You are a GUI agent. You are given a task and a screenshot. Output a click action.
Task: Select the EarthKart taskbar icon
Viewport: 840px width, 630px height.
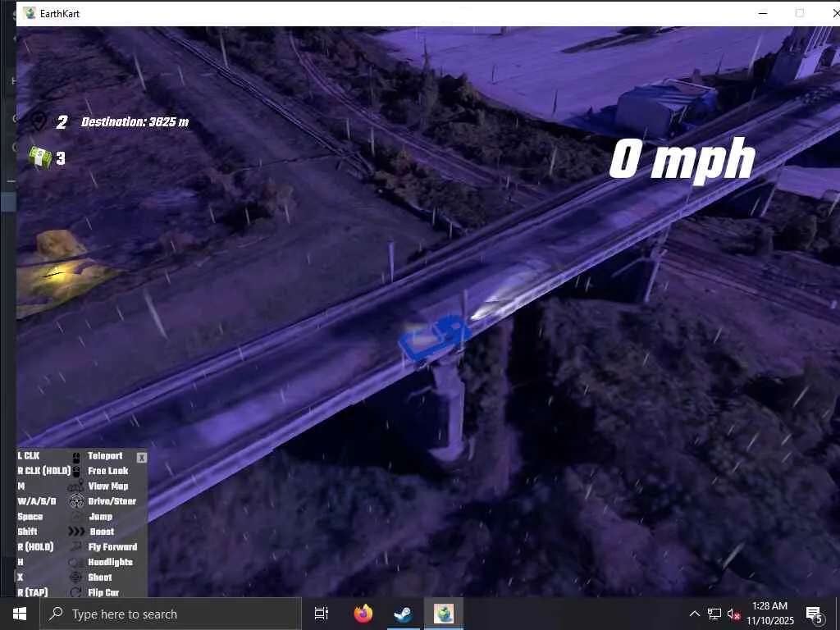click(x=444, y=614)
